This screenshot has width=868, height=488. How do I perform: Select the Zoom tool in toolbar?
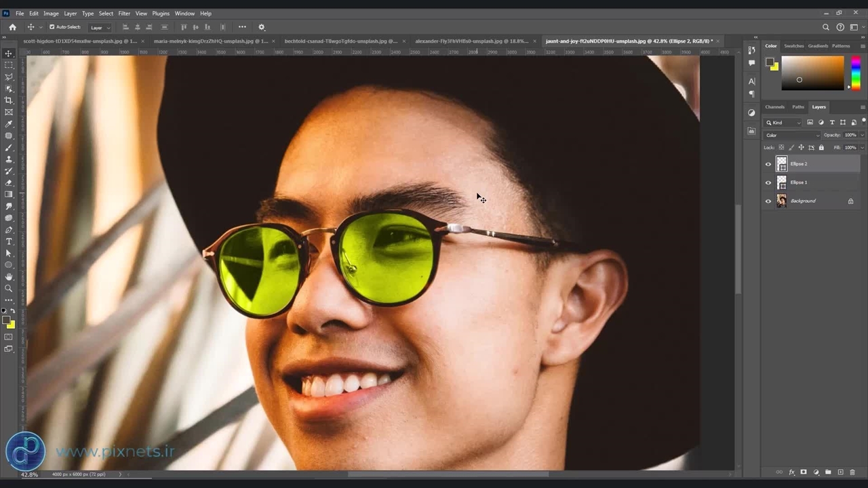9,289
